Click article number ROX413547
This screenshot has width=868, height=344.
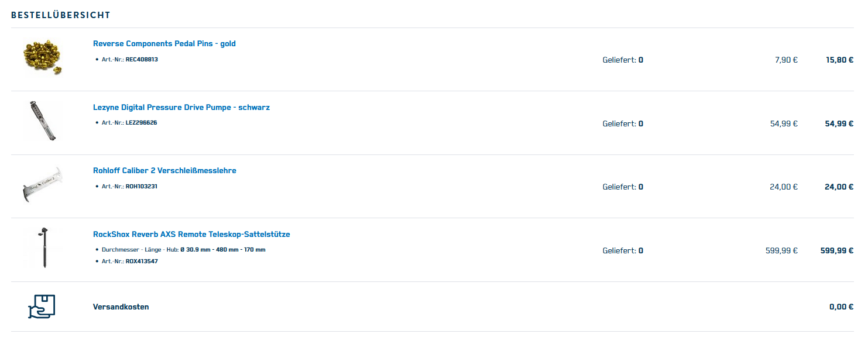point(141,262)
